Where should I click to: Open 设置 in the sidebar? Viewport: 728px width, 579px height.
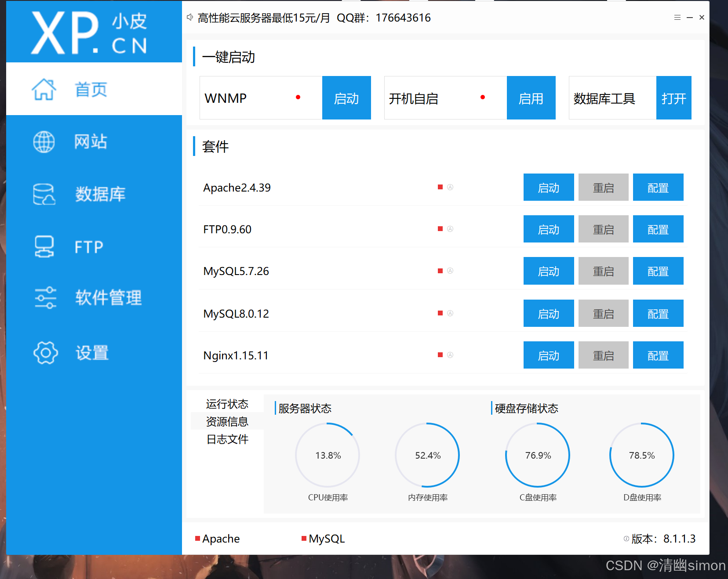94,352
